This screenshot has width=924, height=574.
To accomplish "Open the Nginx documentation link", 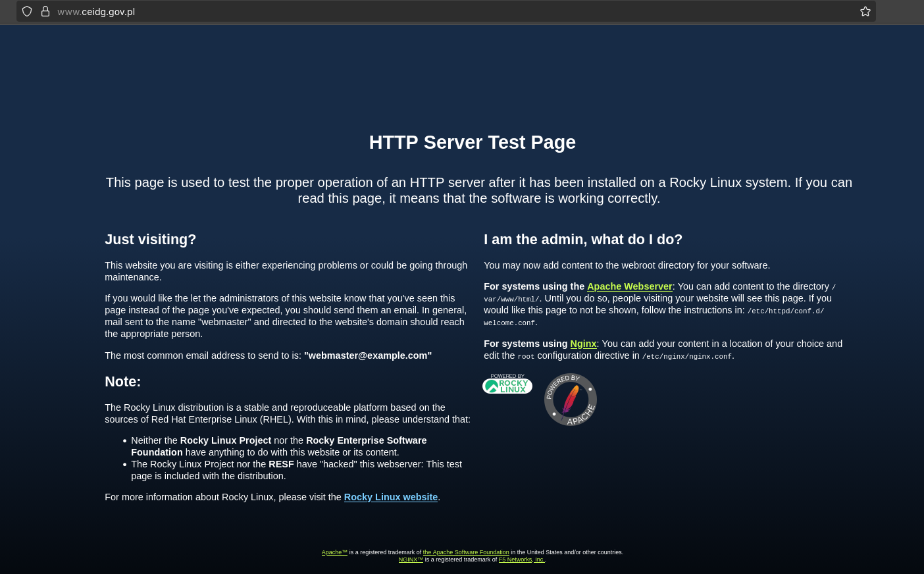I will [582, 344].
